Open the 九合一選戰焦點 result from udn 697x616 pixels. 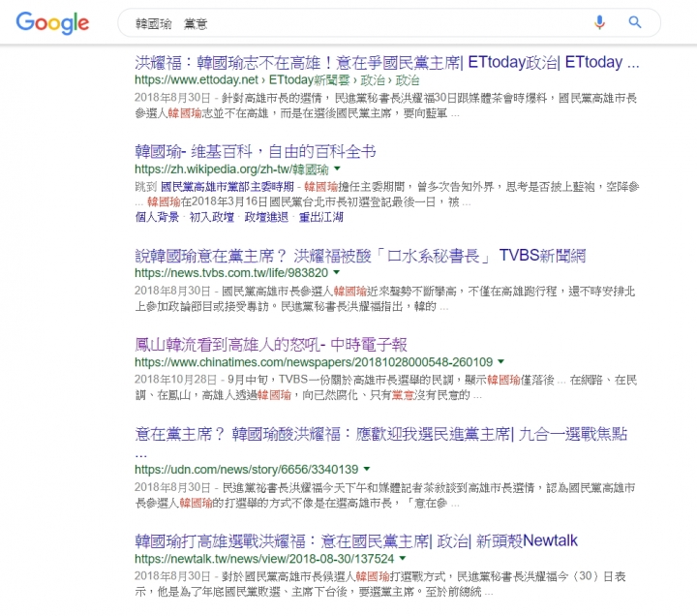tap(381, 442)
